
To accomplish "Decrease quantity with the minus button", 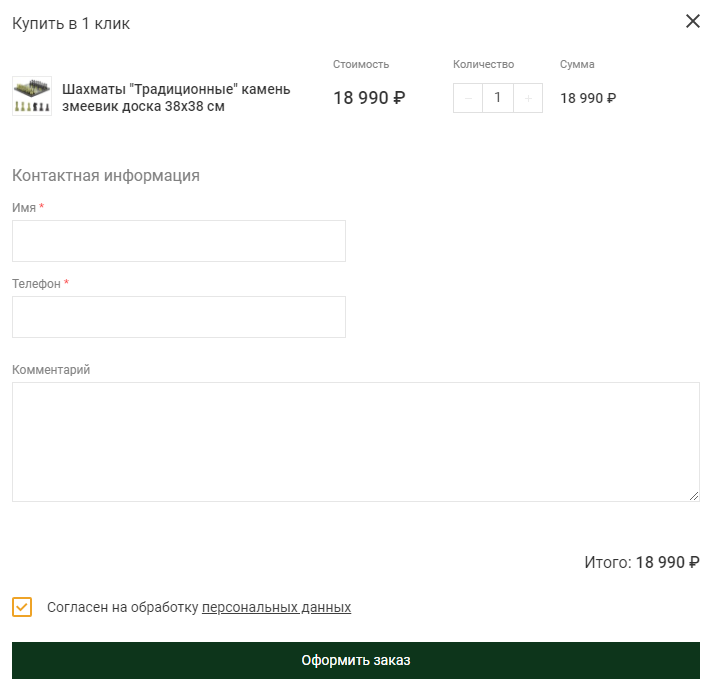I will (468, 98).
